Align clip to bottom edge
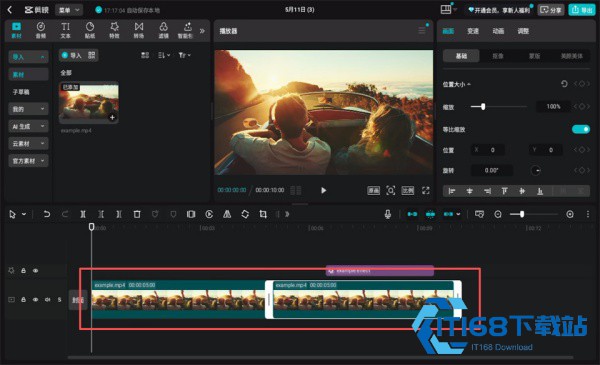Screen dimensions: 600x365 pyautogui.click(x=540, y=191)
